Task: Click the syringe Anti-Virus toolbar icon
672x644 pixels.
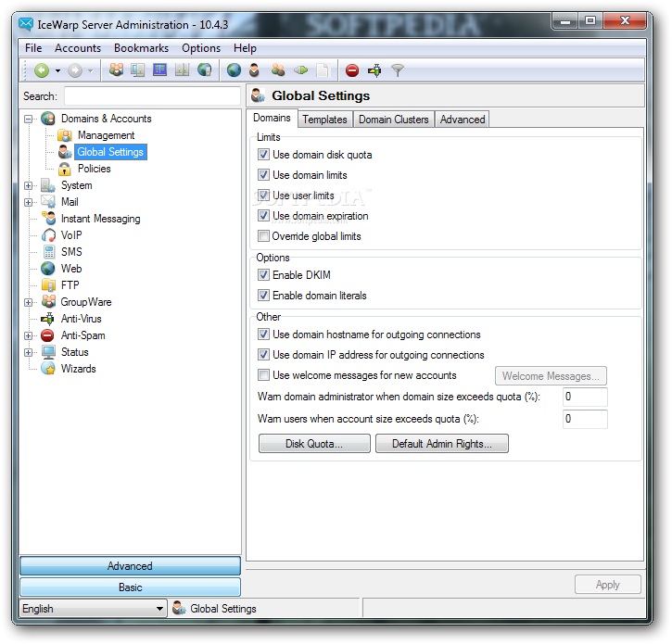Action: pos(374,70)
